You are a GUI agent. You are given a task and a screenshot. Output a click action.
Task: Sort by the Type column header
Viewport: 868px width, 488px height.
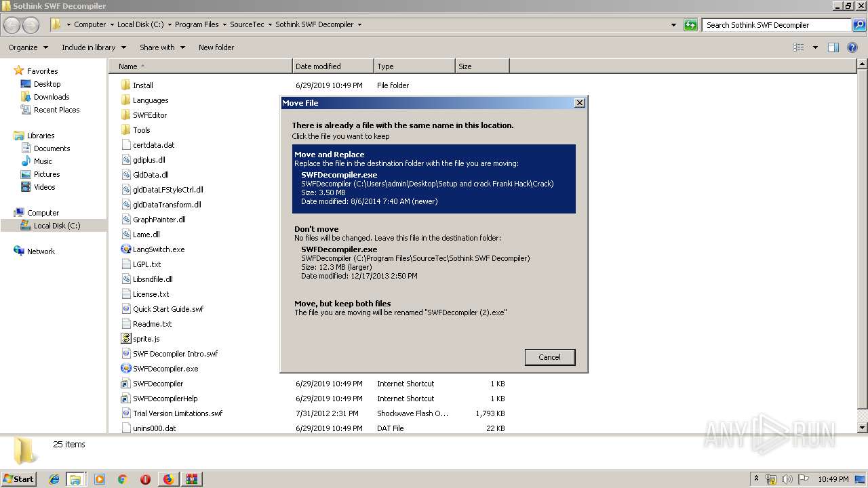click(x=414, y=66)
